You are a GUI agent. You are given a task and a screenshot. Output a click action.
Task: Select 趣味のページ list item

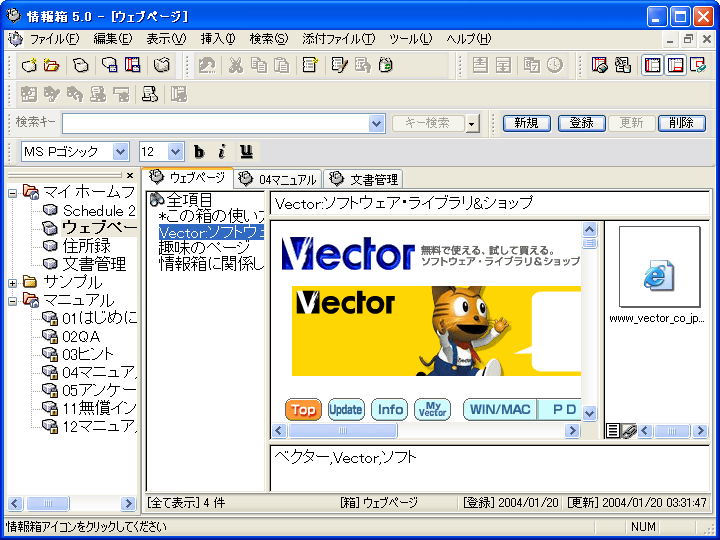point(204,248)
